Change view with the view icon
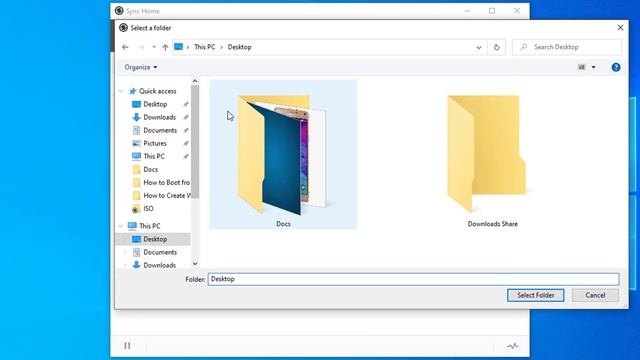The width and height of the screenshot is (640, 360). tap(582, 67)
